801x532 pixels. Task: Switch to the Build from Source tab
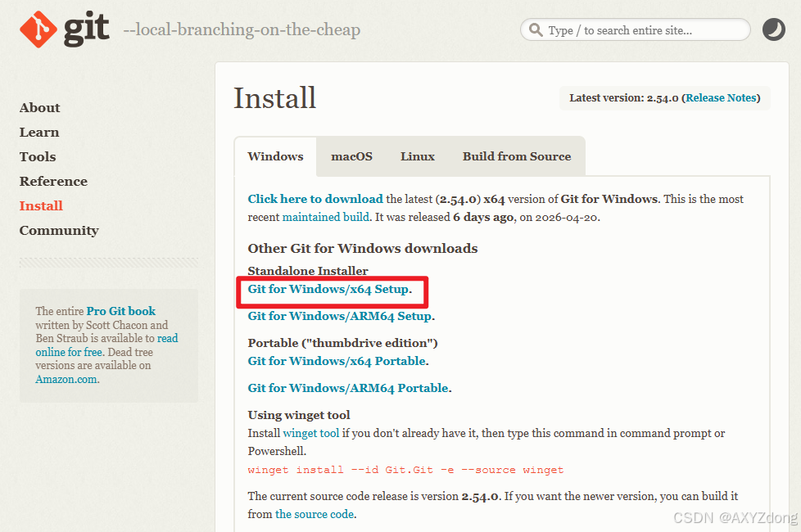coord(517,156)
